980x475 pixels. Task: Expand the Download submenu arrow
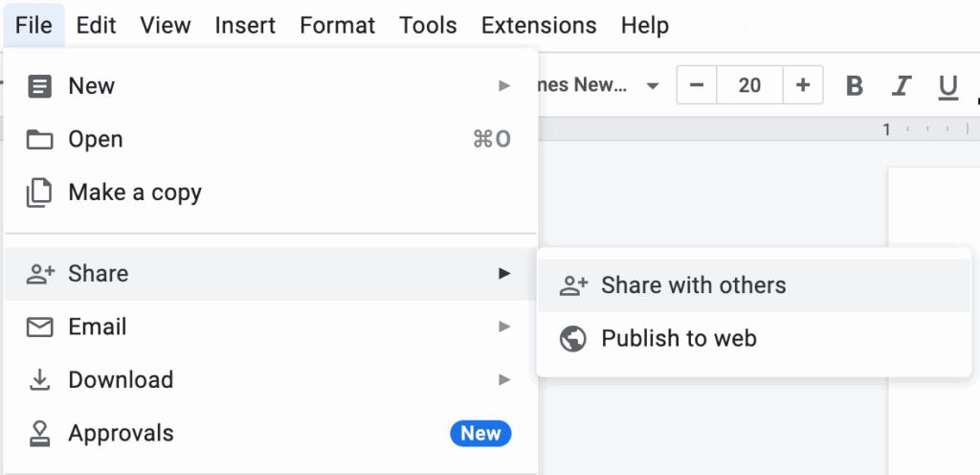pyautogui.click(x=504, y=380)
